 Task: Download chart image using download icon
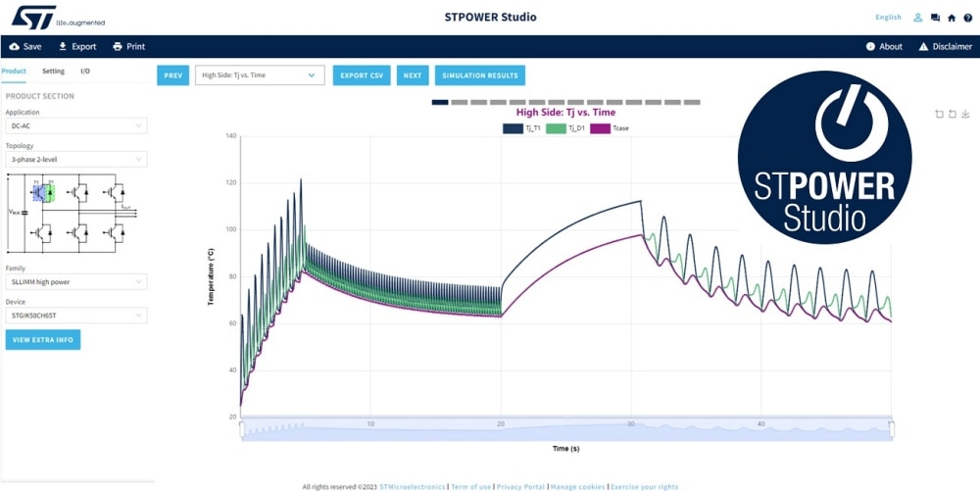point(965,115)
